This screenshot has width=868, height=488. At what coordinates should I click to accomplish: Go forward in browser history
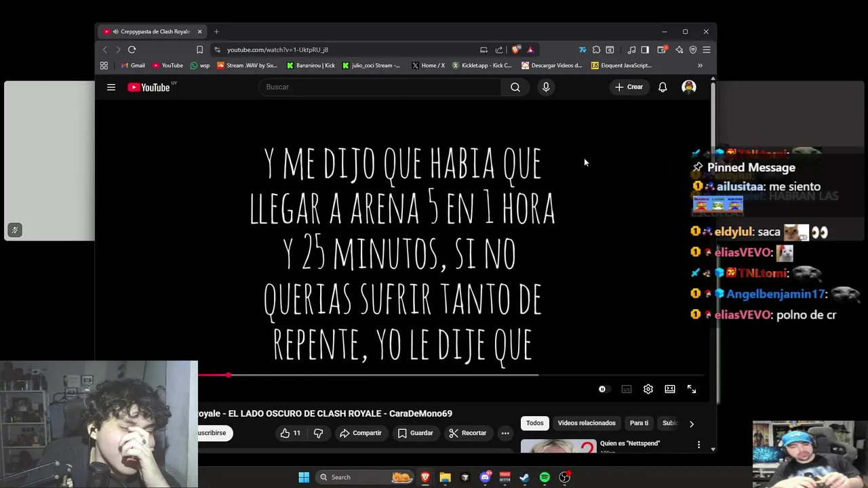(x=118, y=49)
